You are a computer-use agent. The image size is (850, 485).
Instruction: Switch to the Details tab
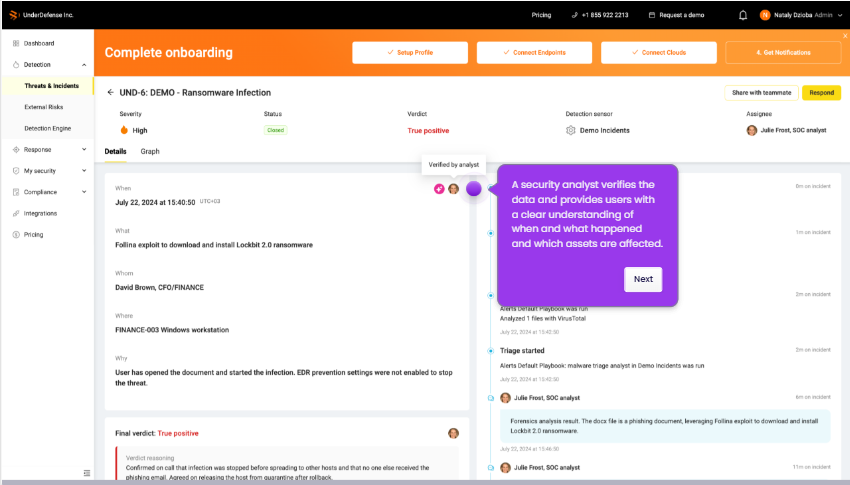point(115,152)
